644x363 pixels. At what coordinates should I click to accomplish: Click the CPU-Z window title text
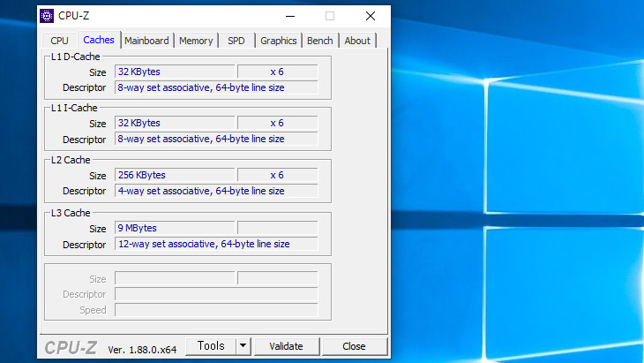click(x=73, y=16)
